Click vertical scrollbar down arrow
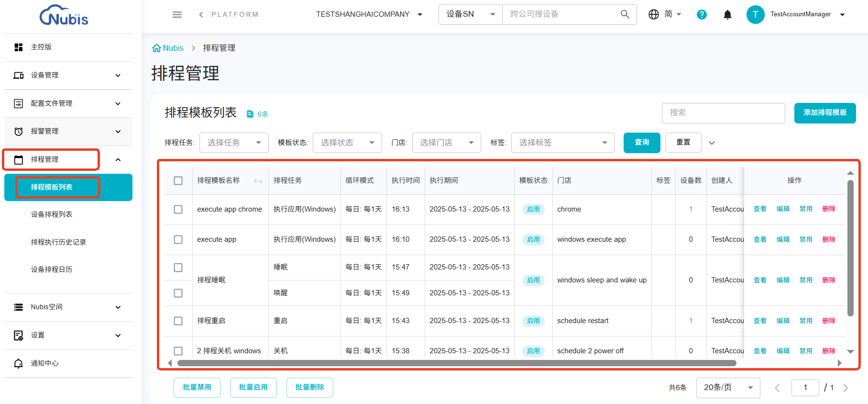The image size is (868, 404). (x=850, y=351)
